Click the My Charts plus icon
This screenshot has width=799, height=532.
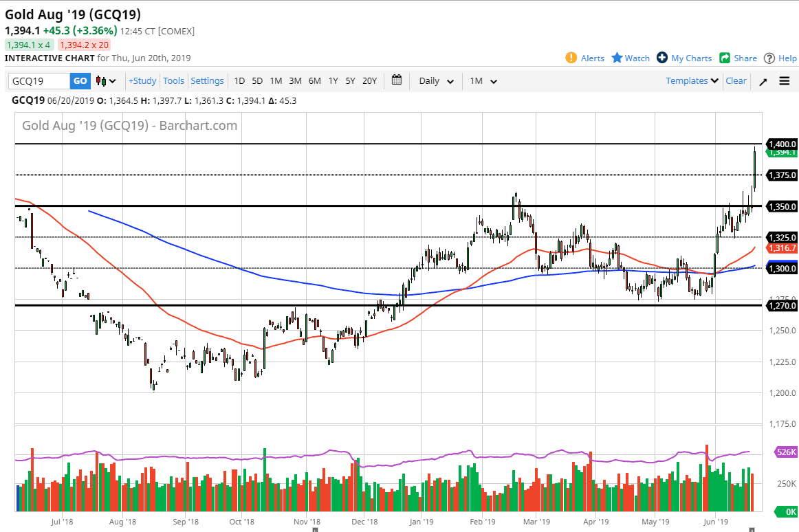point(662,58)
